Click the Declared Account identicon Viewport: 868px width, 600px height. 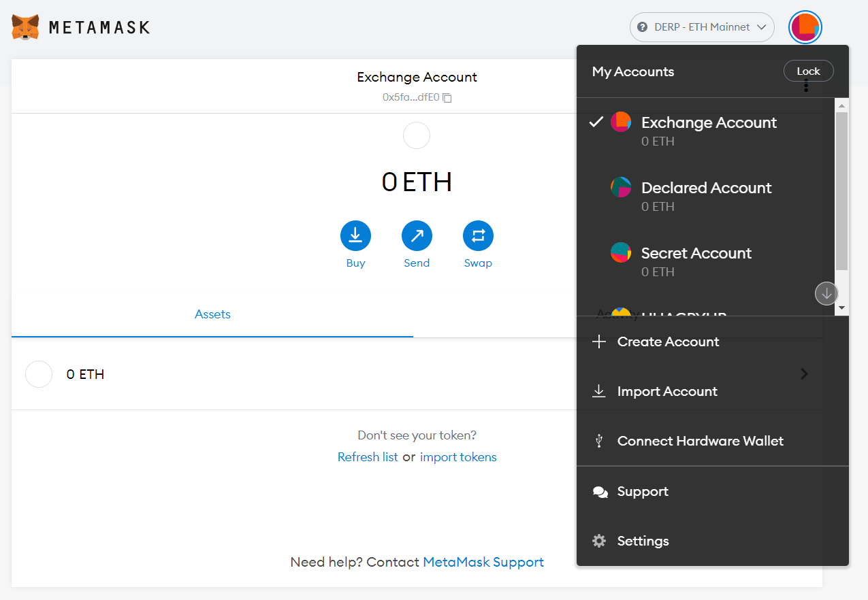click(621, 187)
